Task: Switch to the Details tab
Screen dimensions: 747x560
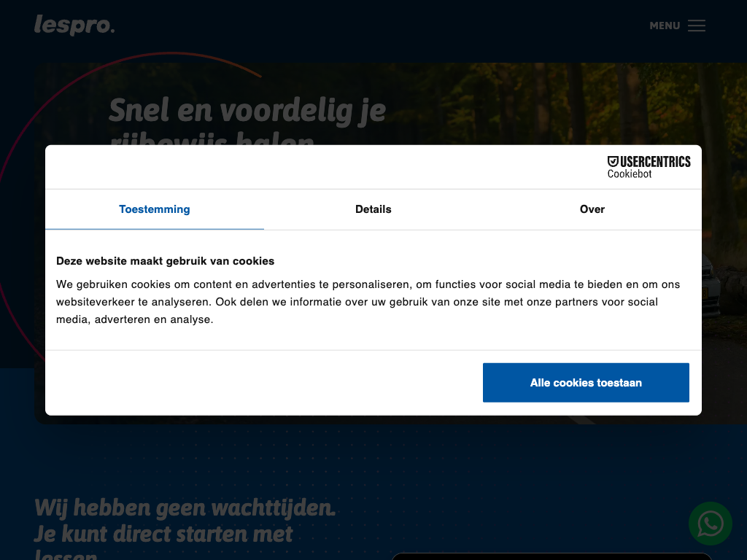Action: [373, 209]
